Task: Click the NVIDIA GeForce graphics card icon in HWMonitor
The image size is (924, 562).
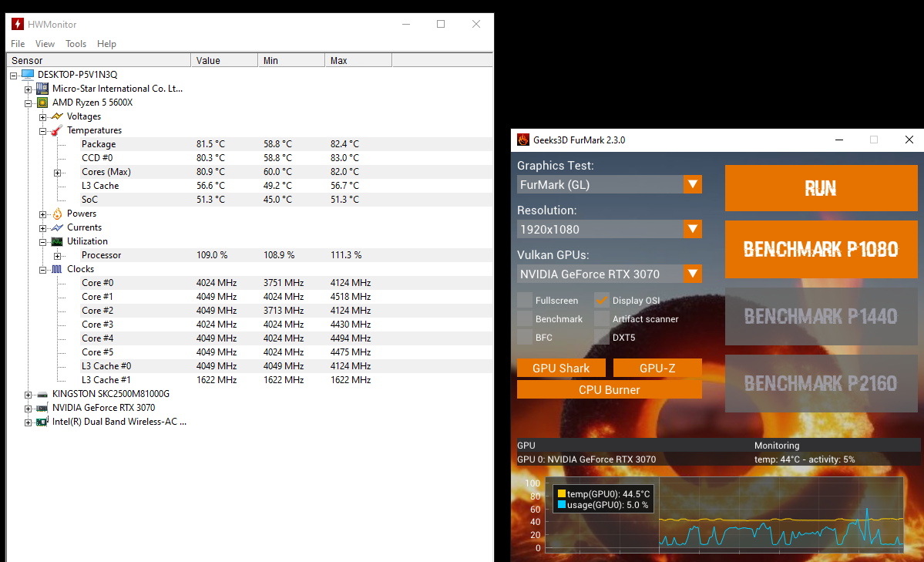Action: [x=42, y=408]
